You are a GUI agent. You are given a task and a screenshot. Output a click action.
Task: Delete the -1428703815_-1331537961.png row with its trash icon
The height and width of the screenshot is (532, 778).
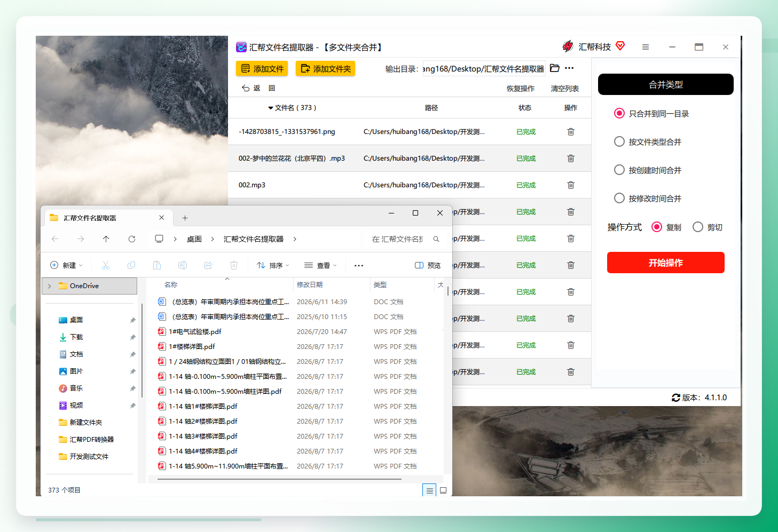[571, 132]
